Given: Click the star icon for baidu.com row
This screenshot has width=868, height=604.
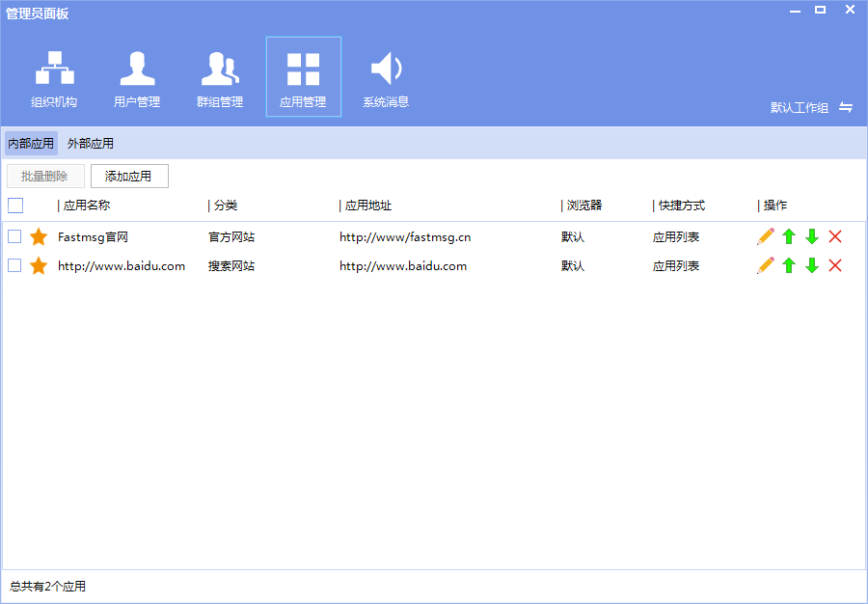Looking at the screenshot, I should pyautogui.click(x=39, y=265).
